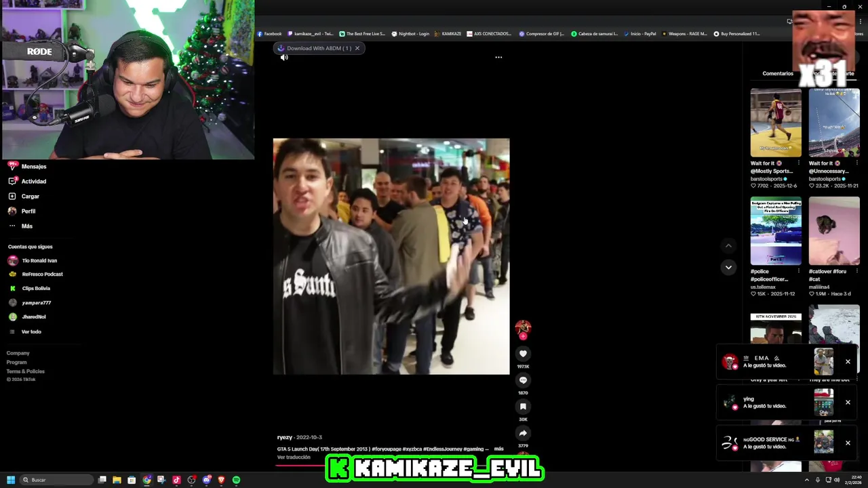Open the Weapons - RAGE M... bookmark
Screen dimensions: 868x488
pyautogui.click(x=684, y=34)
